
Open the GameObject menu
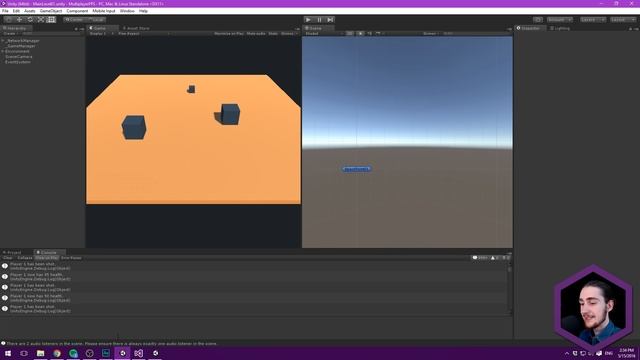click(51, 11)
